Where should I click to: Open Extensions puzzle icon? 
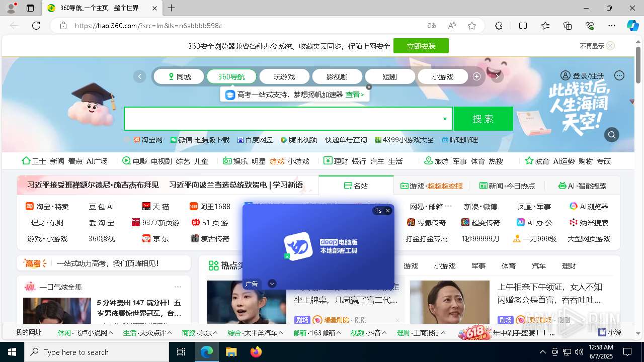(x=499, y=26)
